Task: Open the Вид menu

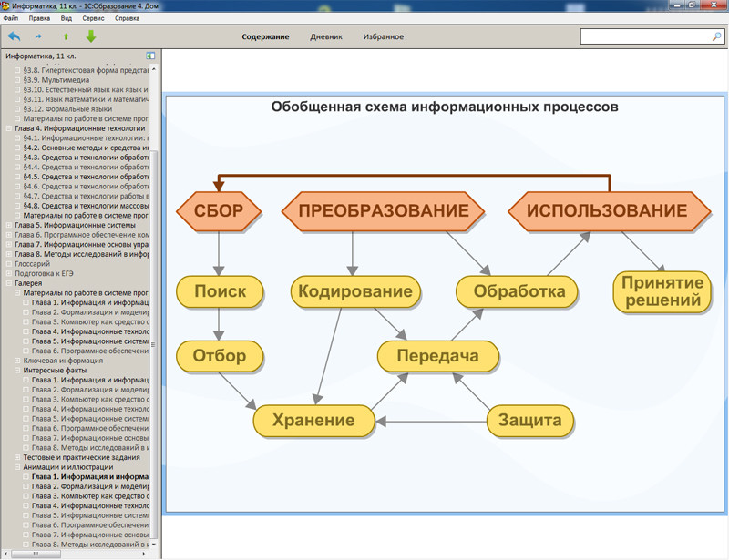Action: click(66, 18)
